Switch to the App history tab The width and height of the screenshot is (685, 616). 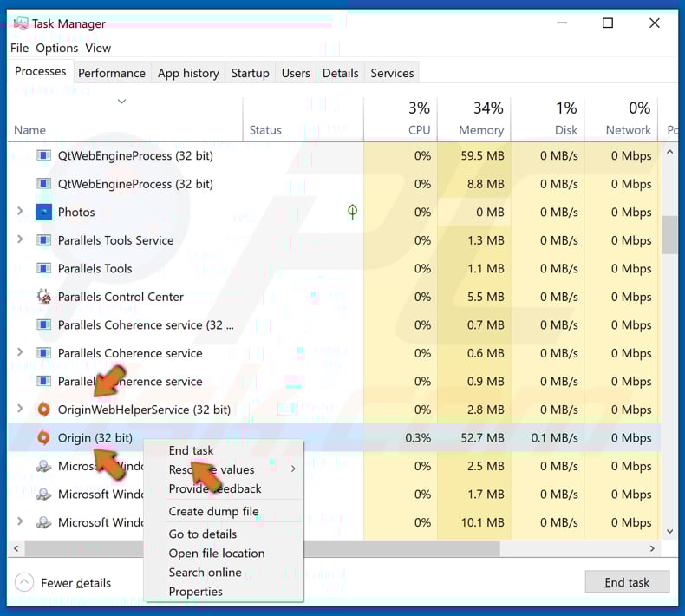188,73
